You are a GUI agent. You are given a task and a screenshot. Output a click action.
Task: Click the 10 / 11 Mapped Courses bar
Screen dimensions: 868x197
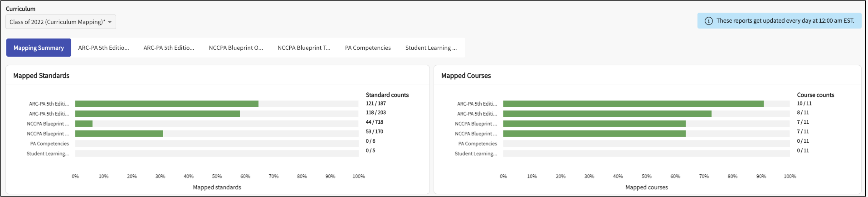tap(633, 104)
